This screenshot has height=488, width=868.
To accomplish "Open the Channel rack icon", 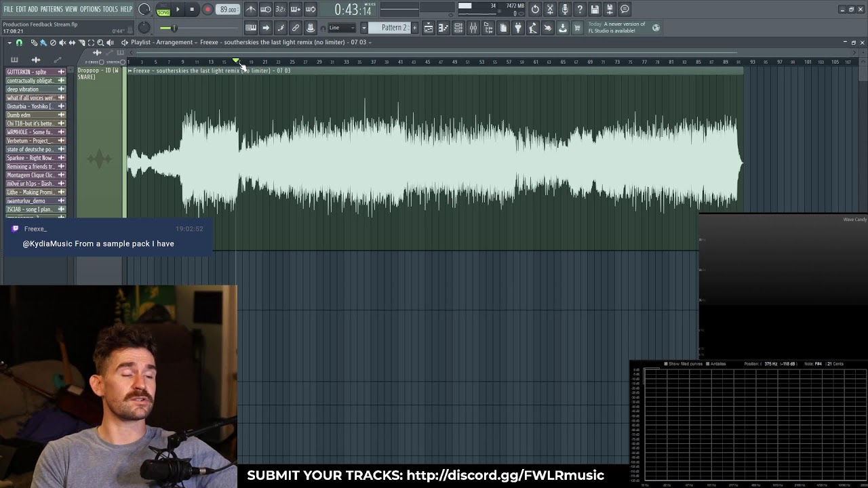I will 458,28.
